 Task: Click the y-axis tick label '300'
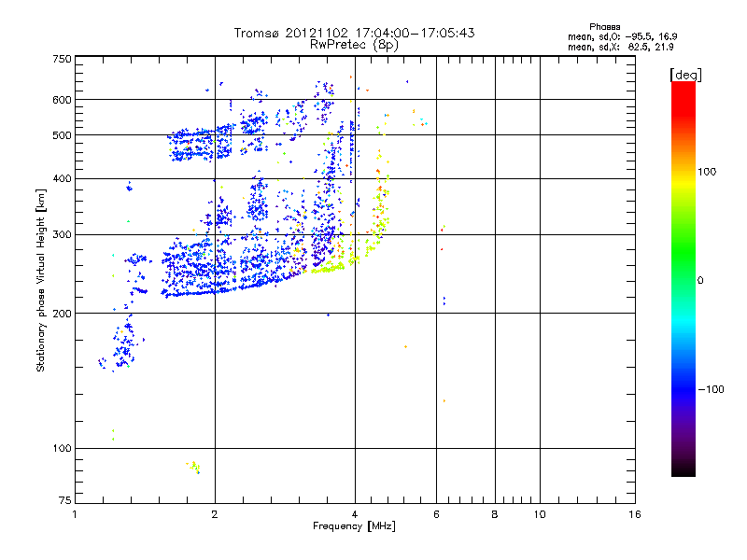pyautogui.click(x=62, y=235)
